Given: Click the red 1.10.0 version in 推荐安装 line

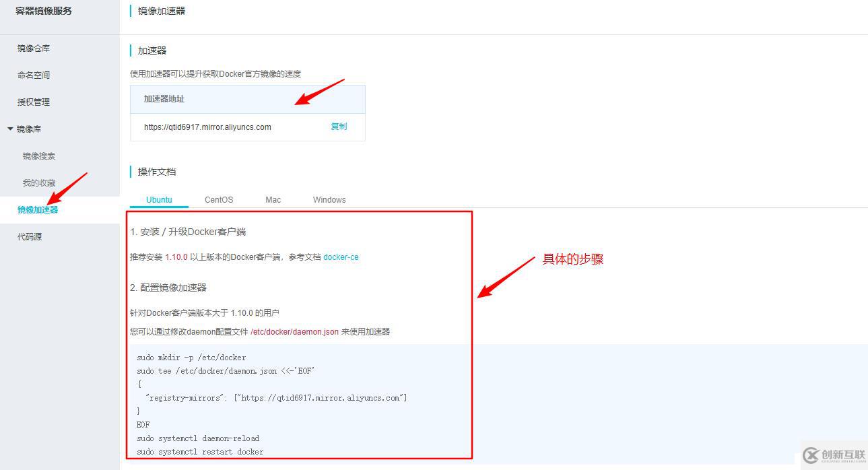Looking at the screenshot, I should pyautogui.click(x=176, y=257).
